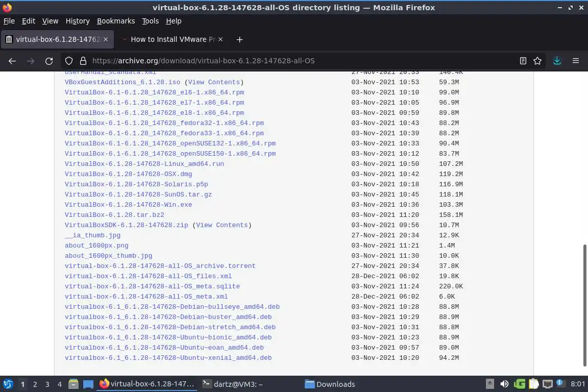Show site security padlock info
The height and width of the screenshot is (392, 588).
pos(83,61)
